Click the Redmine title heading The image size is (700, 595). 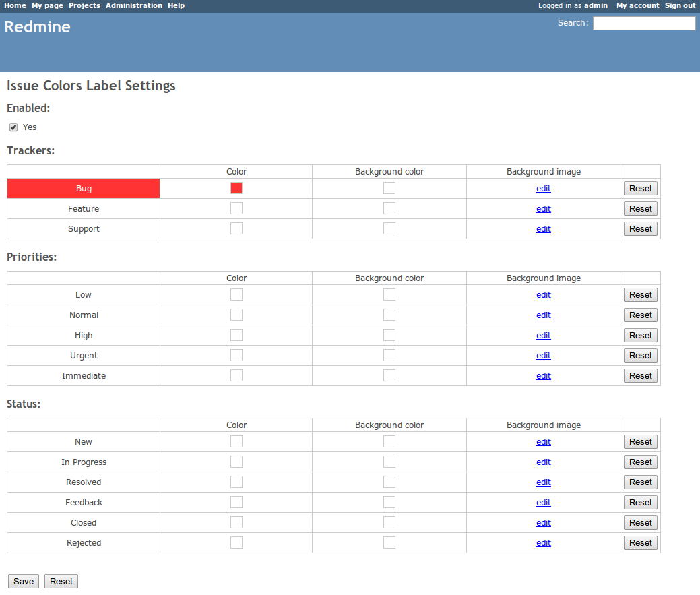pos(38,27)
